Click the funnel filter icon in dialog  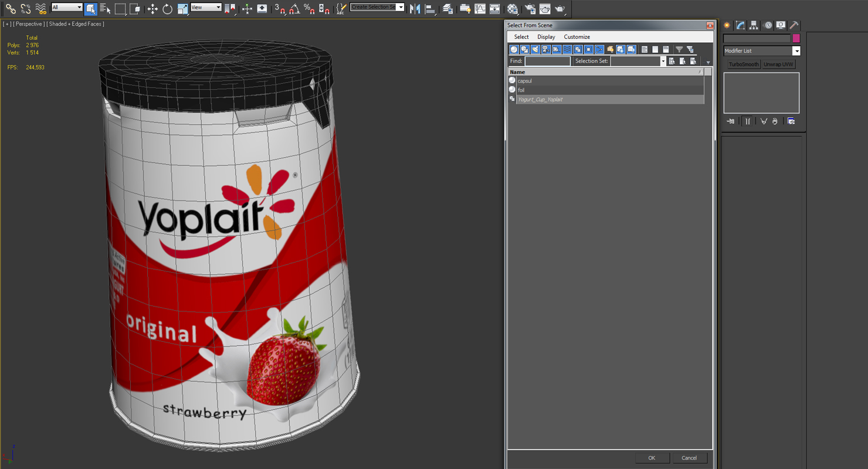tap(679, 50)
